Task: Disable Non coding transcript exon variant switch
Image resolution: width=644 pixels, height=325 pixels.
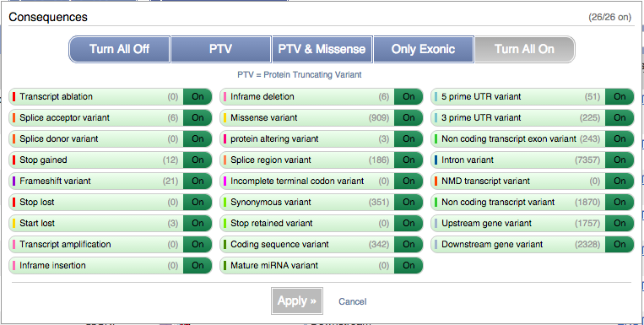Action: tap(620, 139)
